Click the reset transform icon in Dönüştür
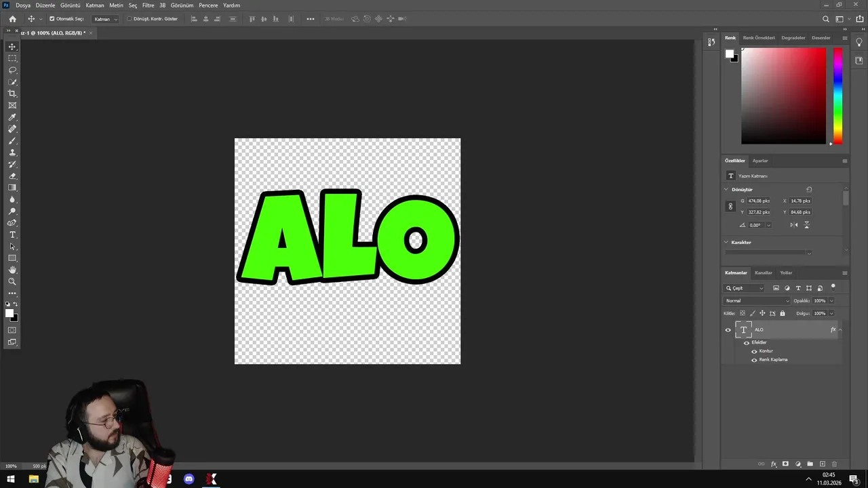Viewport: 868px width, 488px height. click(809, 190)
